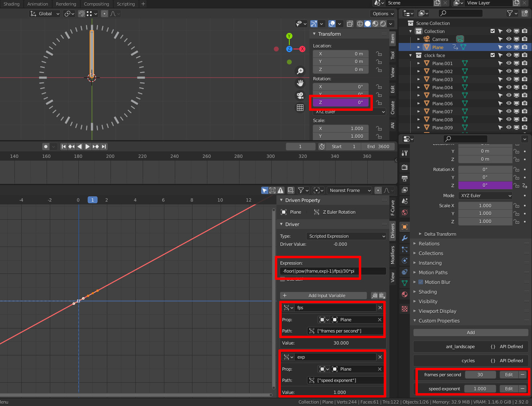The height and width of the screenshot is (406, 532).
Task: Switch to Rendering workspace tab
Action: coord(66,4)
